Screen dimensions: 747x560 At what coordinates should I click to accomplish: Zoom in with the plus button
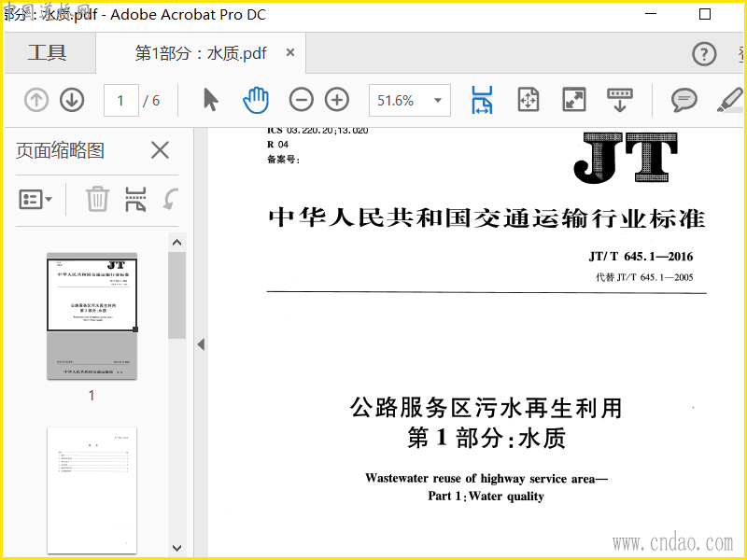pyautogui.click(x=337, y=100)
